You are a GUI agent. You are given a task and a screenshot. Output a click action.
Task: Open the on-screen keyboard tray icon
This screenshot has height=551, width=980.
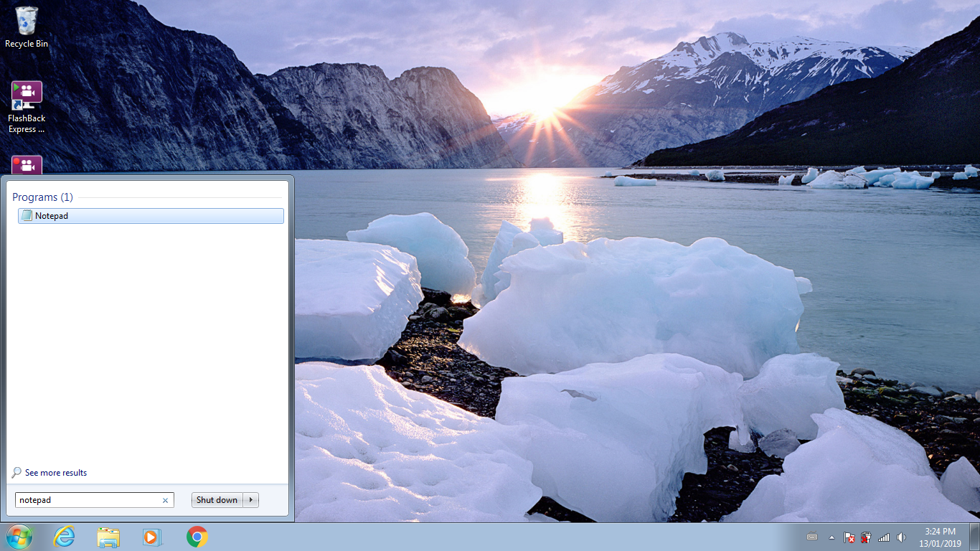(x=812, y=537)
